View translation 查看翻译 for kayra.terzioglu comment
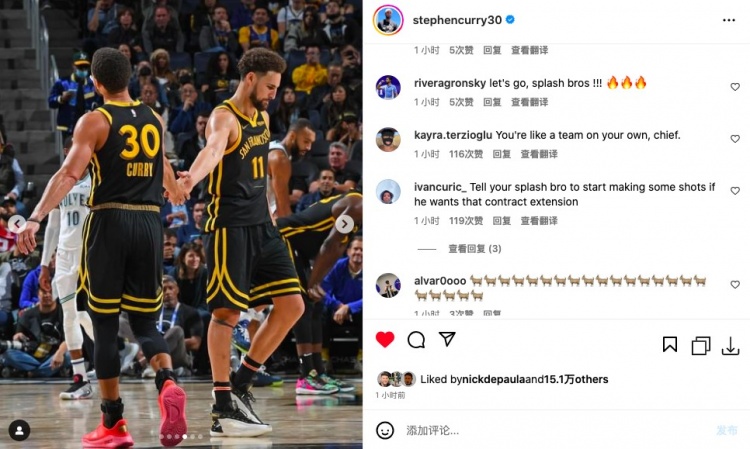The width and height of the screenshot is (750, 449). click(539, 154)
